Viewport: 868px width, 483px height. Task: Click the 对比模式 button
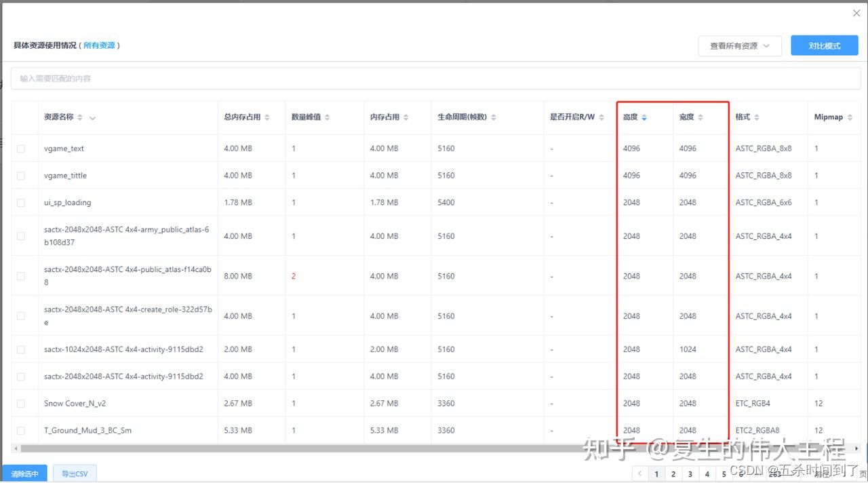tap(824, 45)
